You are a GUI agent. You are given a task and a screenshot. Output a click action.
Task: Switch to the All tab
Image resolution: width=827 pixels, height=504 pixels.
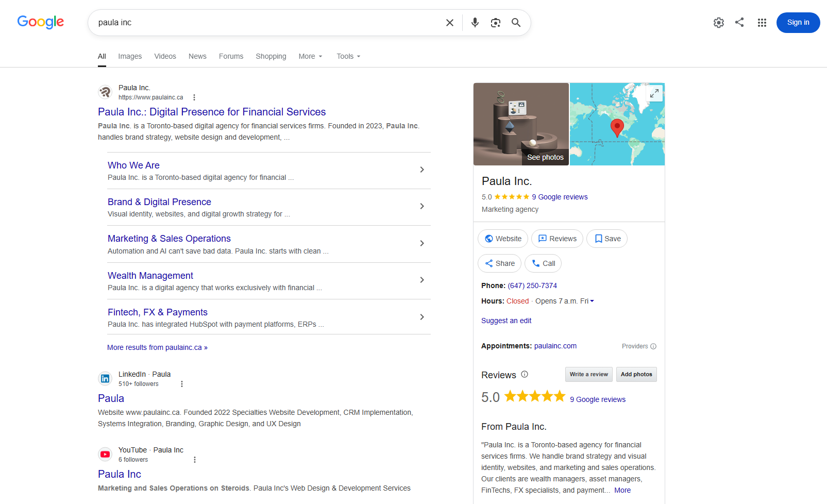(x=102, y=56)
